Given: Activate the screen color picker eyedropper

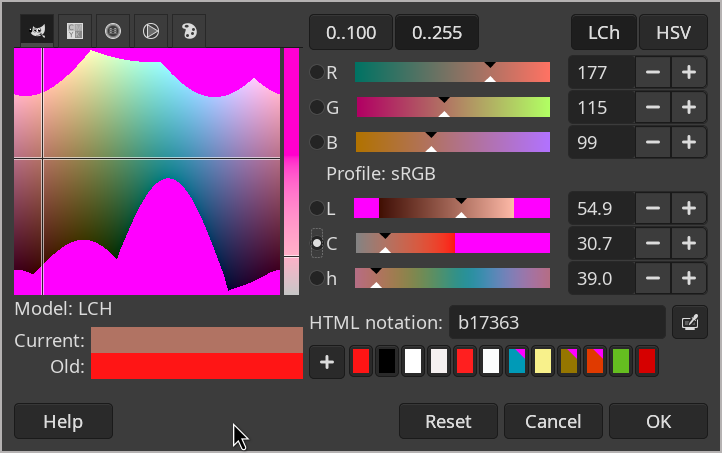Looking at the screenshot, I should pyautogui.click(x=689, y=322).
